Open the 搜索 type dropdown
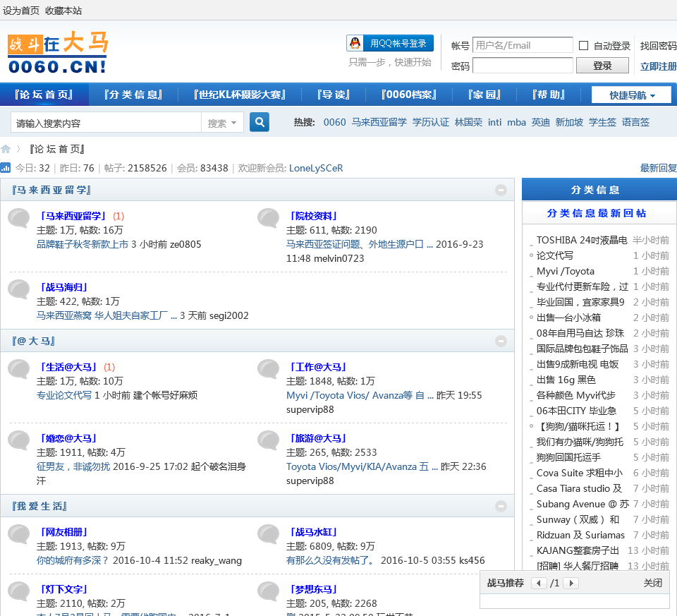 (x=223, y=123)
